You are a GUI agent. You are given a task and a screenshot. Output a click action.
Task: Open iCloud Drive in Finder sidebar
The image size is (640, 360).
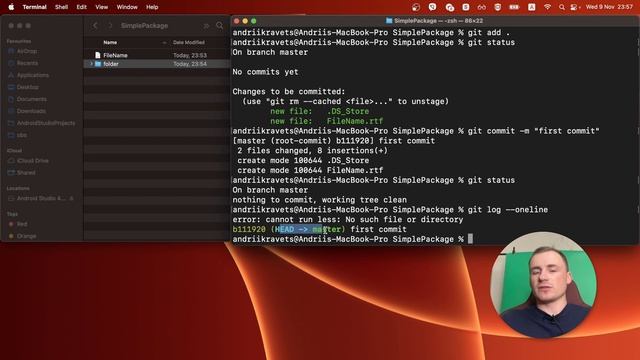tap(32, 160)
